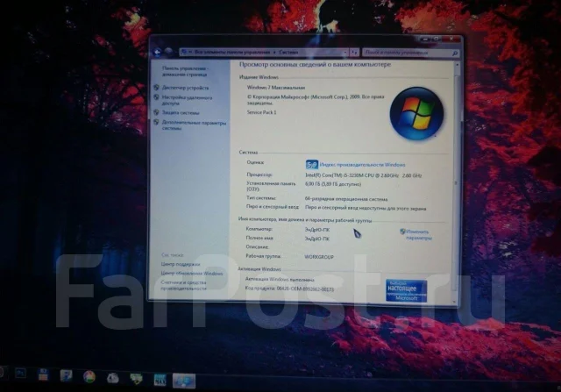Viewport: 561px width, 392px height.
Task: Maximize the System window
Action: [x=437, y=39]
